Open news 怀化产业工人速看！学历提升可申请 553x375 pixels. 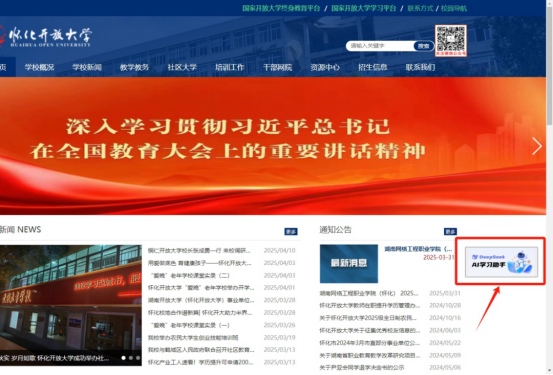200,362
